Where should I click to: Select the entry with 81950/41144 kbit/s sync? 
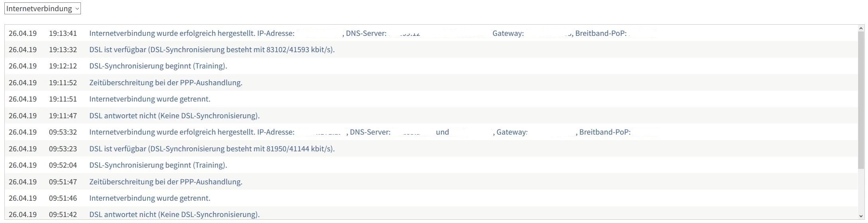pyautogui.click(x=431, y=149)
